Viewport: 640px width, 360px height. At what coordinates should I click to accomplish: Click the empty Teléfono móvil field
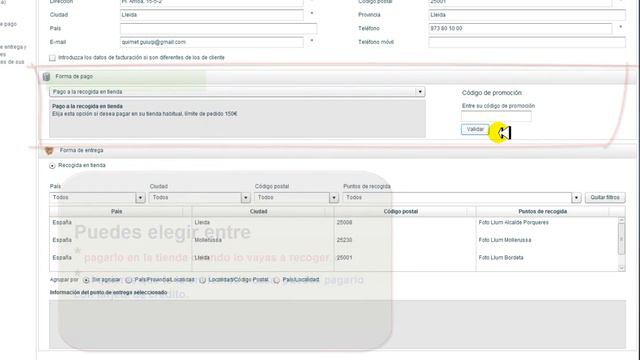click(x=527, y=42)
